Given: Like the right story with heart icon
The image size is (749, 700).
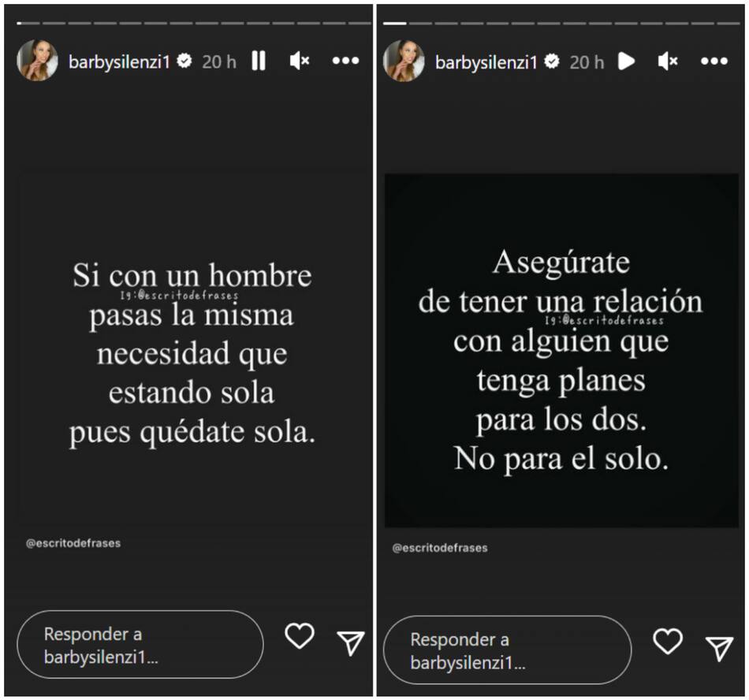Looking at the screenshot, I should point(667,641).
